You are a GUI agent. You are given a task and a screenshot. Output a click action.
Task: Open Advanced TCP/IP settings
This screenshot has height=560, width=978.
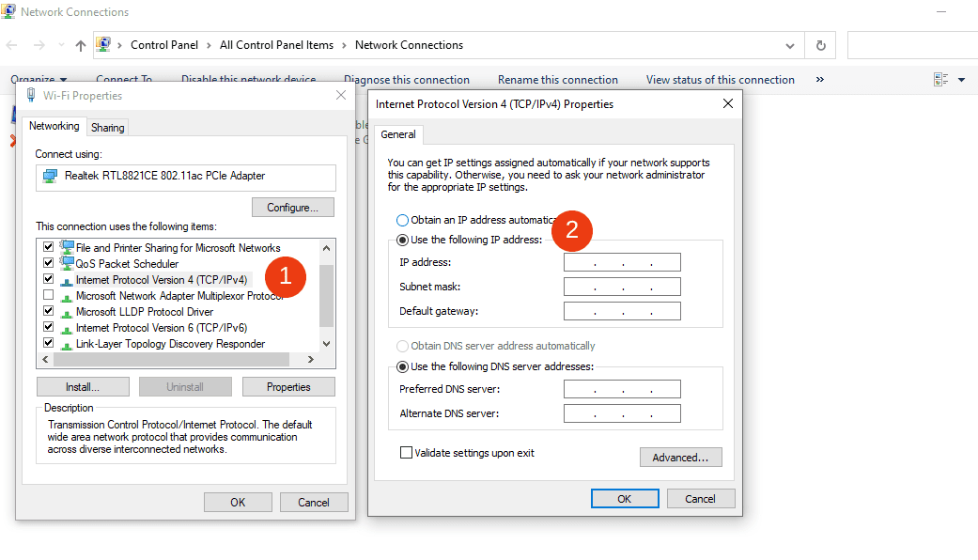680,457
